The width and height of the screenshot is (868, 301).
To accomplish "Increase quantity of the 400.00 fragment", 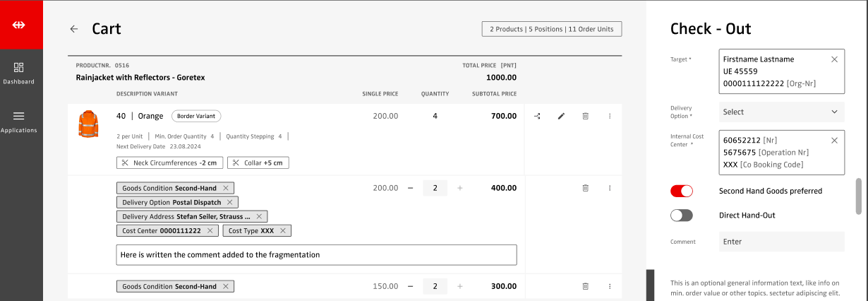I will coord(460,188).
